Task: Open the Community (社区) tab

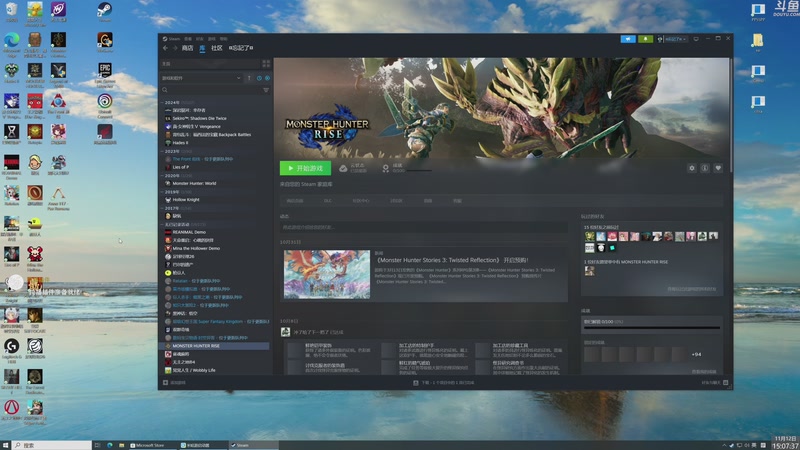Action: [217, 48]
